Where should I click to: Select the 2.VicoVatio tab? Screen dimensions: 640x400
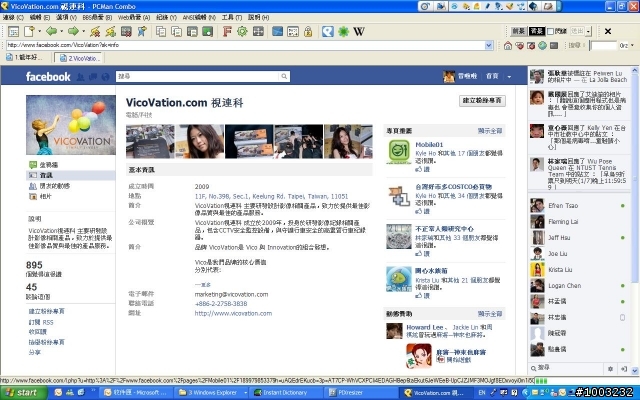click(x=78, y=58)
